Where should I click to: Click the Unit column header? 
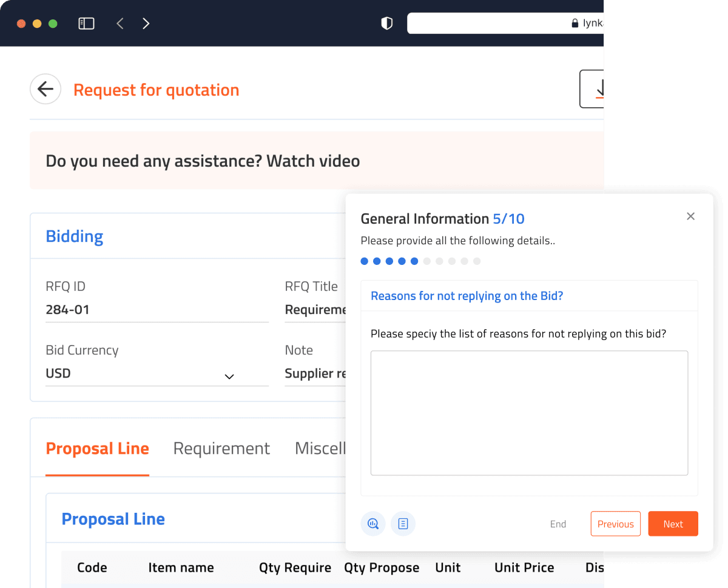[x=448, y=568]
